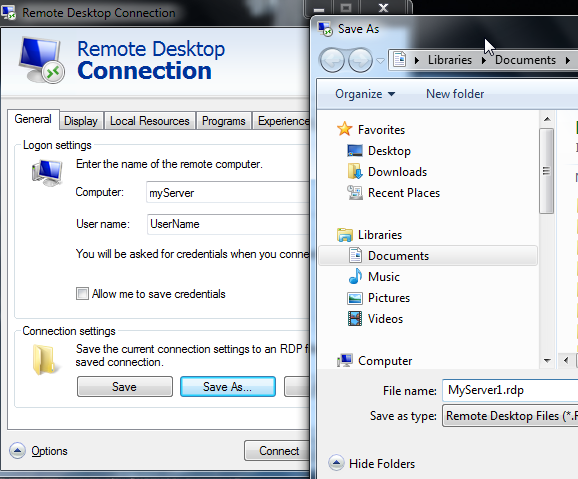This screenshot has height=479, width=578.
Task: Click the Options collapse arrow icon
Action: click(x=17, y=450)
